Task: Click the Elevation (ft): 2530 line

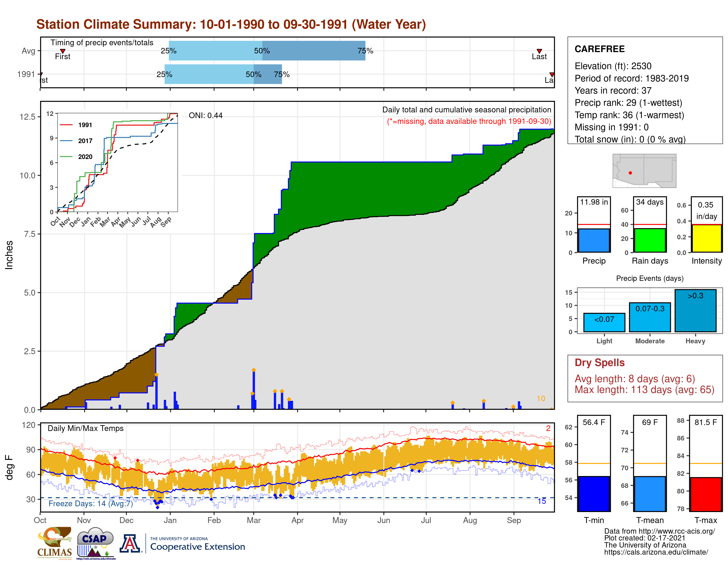Action: coord(613,66)
